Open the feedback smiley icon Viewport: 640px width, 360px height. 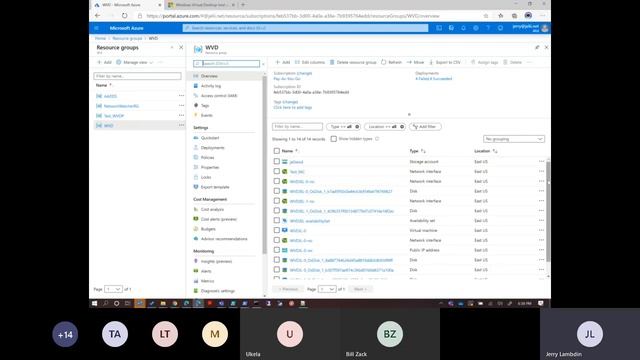tap(500, 28)
